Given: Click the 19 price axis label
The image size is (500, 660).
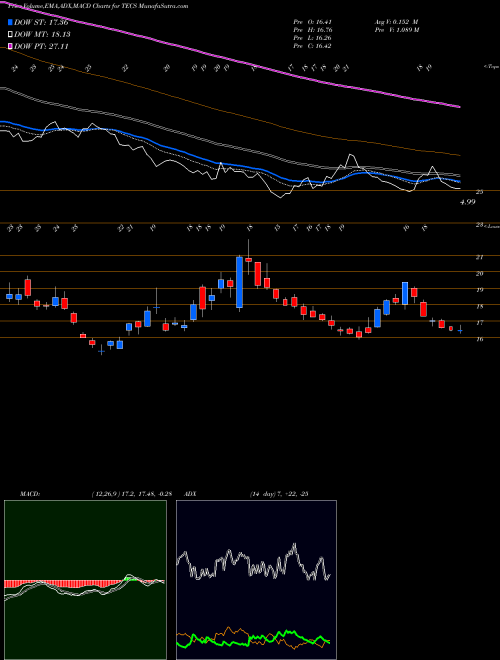Looking at the screenshot, I should (479, 290).
